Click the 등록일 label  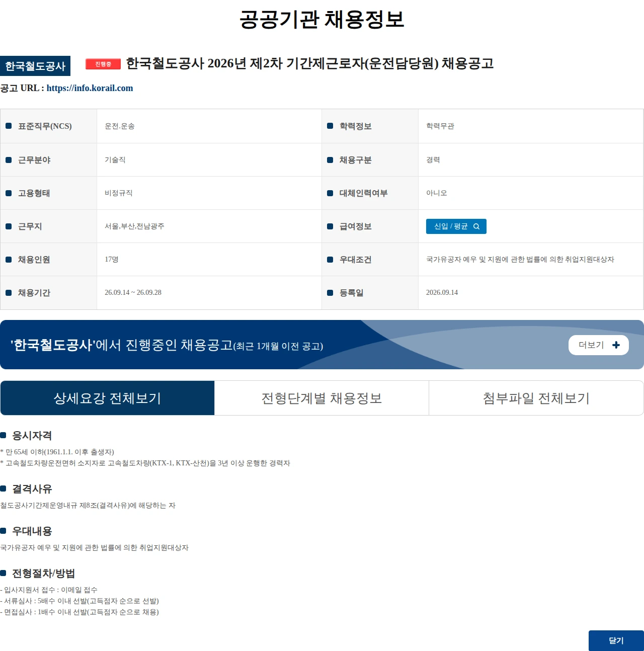click(351, 293)
